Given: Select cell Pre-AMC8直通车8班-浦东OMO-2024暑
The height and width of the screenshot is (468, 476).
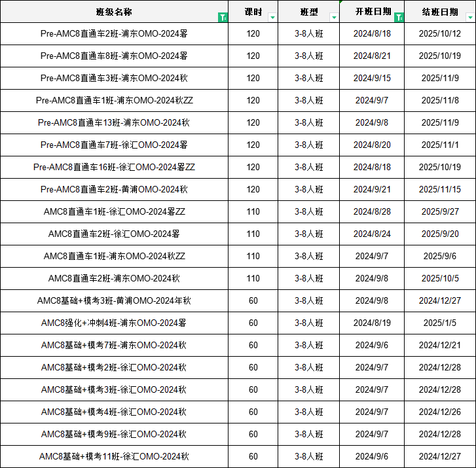Looking at the screenshot, I should click(114, 56).
